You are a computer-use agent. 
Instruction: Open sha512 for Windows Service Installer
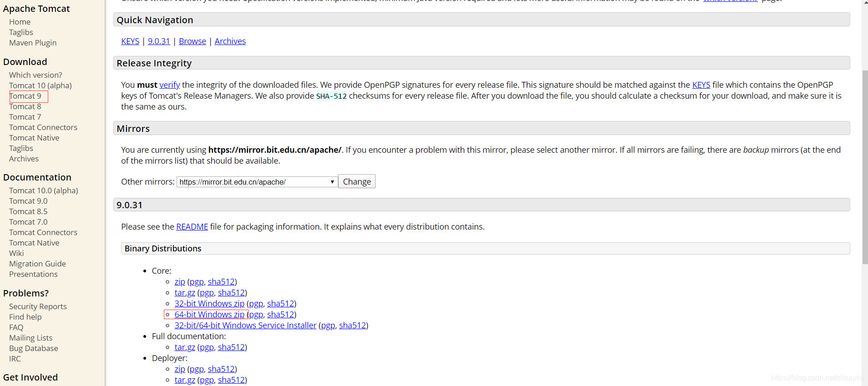pyautogui.click(x=352, y=326)
